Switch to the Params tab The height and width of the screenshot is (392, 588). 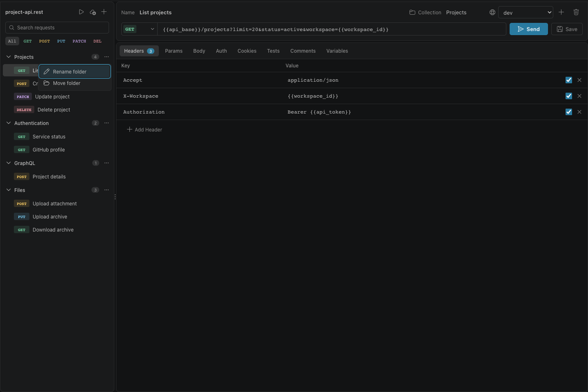click(174, 51)
